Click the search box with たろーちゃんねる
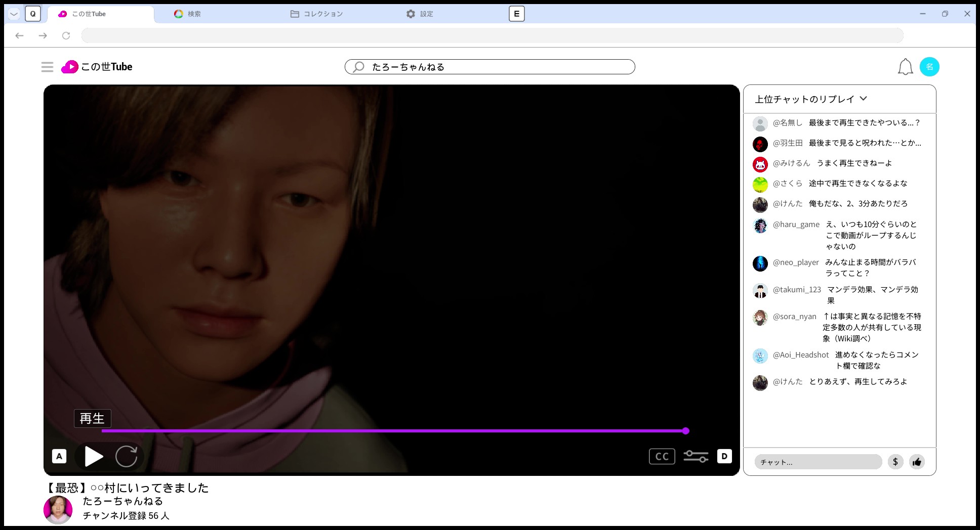This screenshot has width=980, height=530. pos(489,67)
